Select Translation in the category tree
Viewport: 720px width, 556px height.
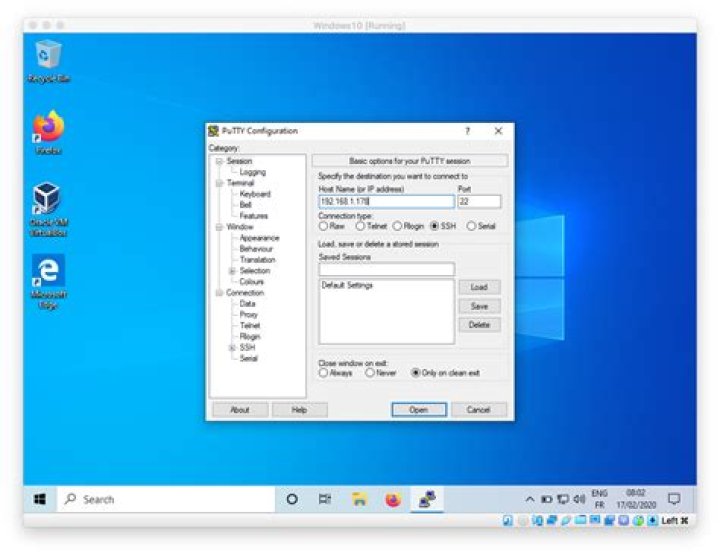pos(257,260)
